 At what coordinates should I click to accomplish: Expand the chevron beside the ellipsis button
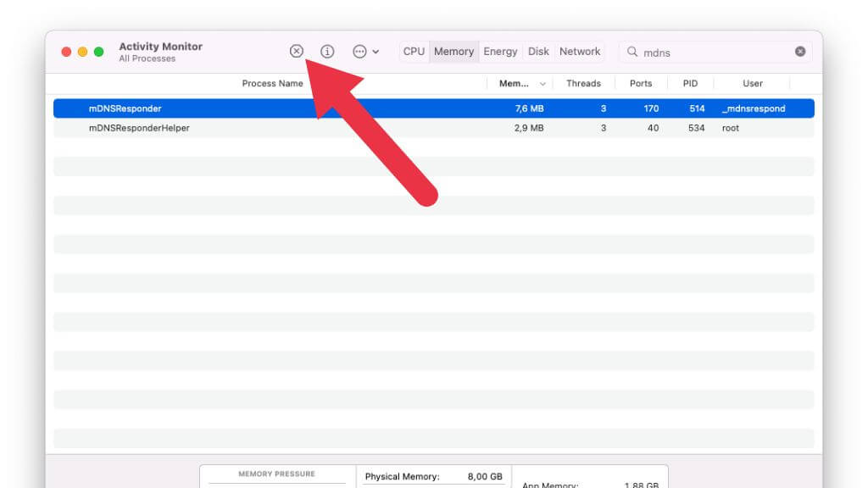click(376, 52)
